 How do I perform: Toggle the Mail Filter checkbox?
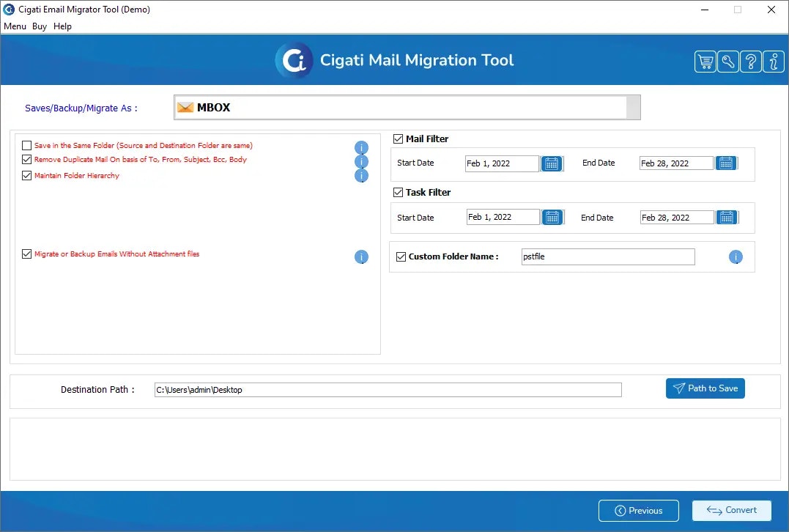click(x=398, y=139)
